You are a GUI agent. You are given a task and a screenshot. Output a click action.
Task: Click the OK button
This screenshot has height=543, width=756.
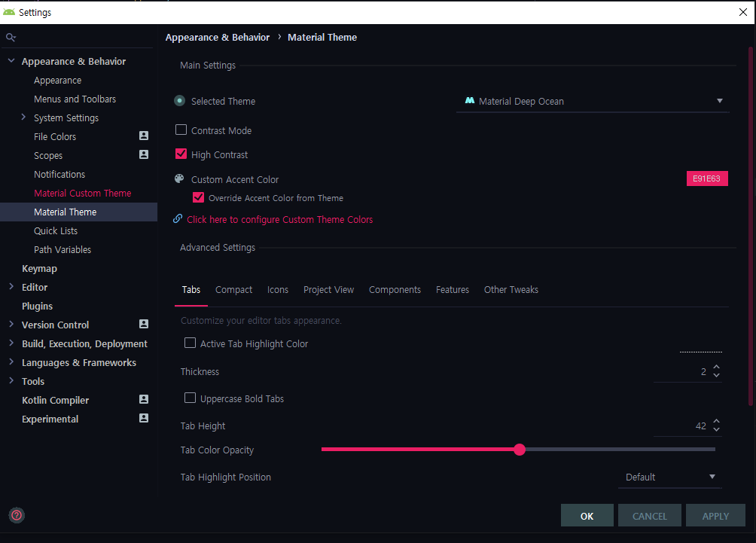pyautogui.click(x=587, y=516)
